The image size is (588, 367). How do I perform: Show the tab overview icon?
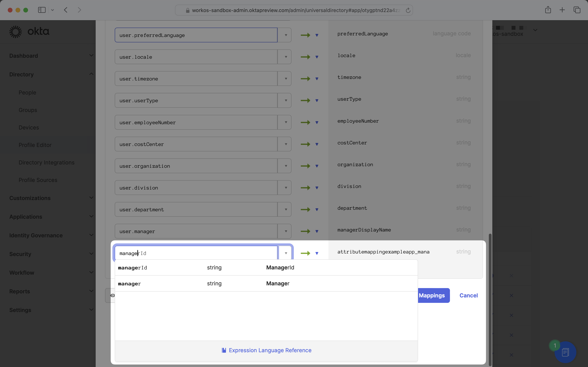(577, 10)
